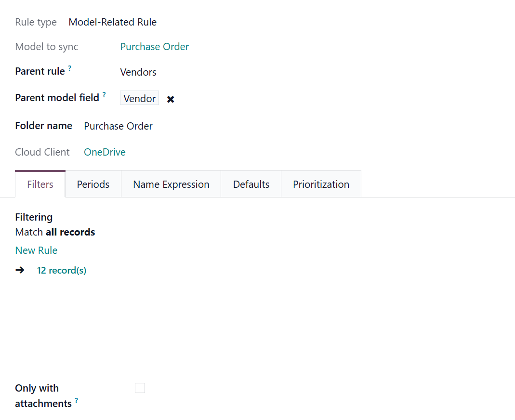Open the Periods tab

[x=93, y=184]
